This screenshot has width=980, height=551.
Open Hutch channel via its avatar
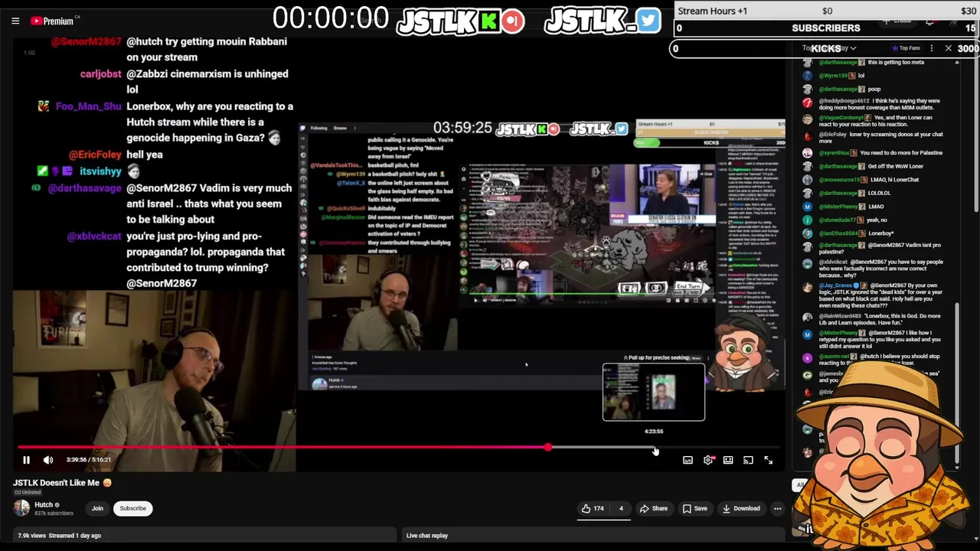point(21,508)
